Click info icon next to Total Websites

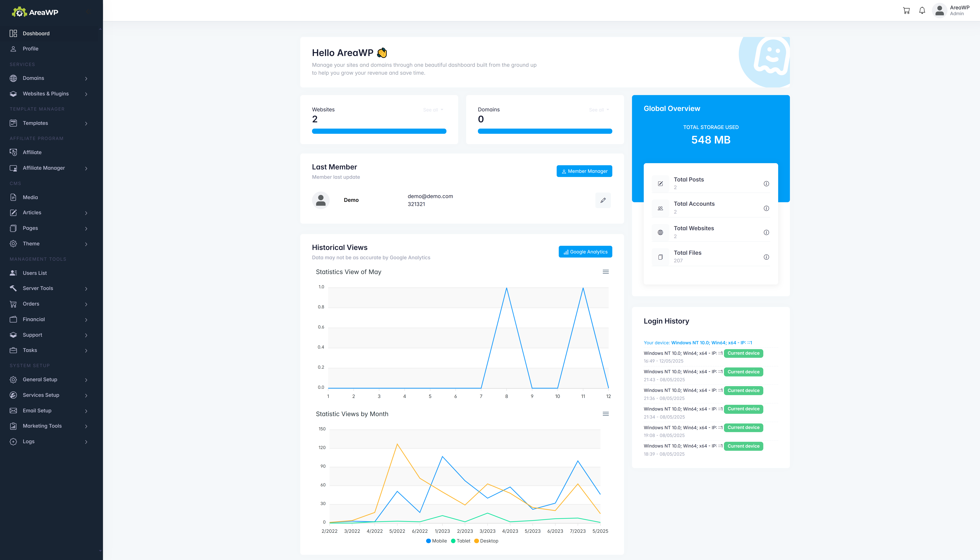[766, 232]
